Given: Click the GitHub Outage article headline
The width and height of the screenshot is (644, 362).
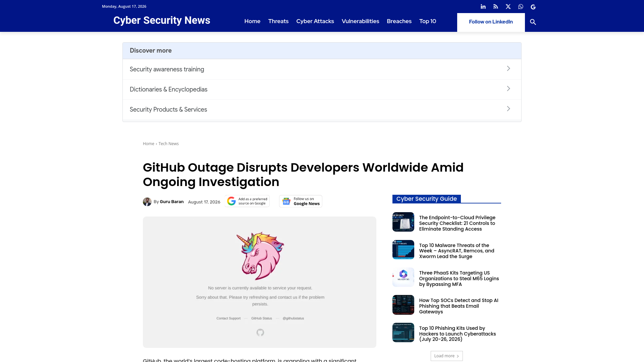Looking at the screenshot, I should (303, 175).
